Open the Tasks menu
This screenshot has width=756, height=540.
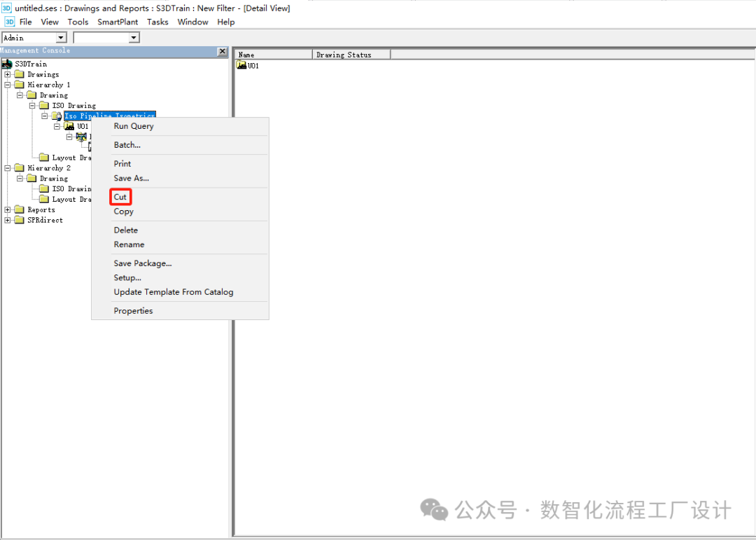click(x=157, y=22)
